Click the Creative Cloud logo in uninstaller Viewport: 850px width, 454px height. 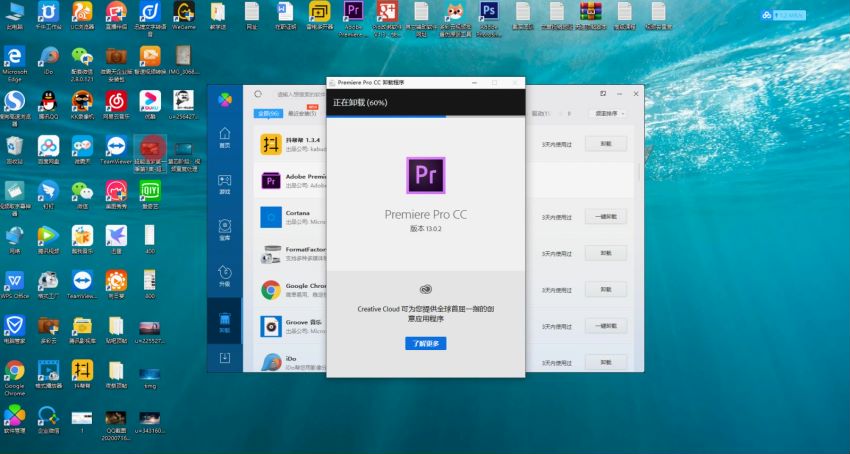tap(426, 289)
